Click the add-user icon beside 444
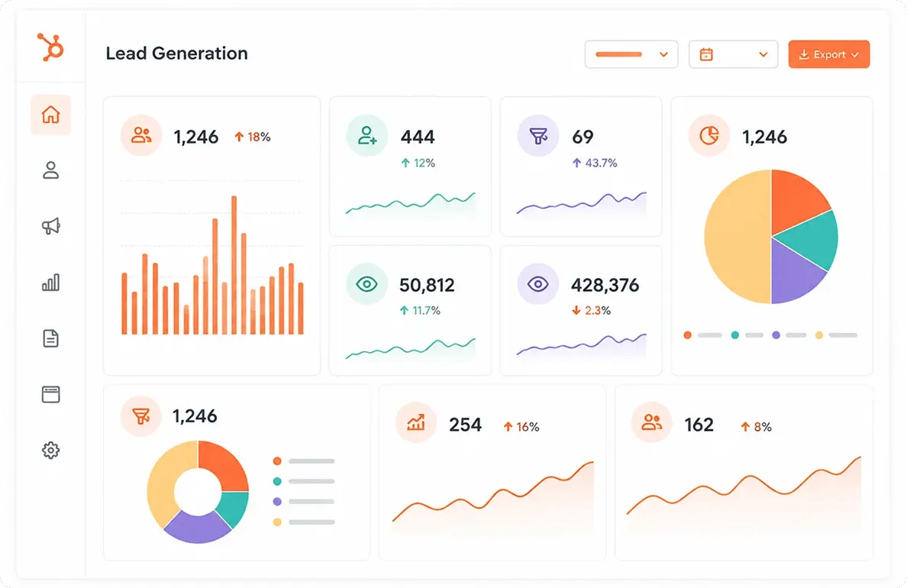The image size is (907, 588). 366,135
